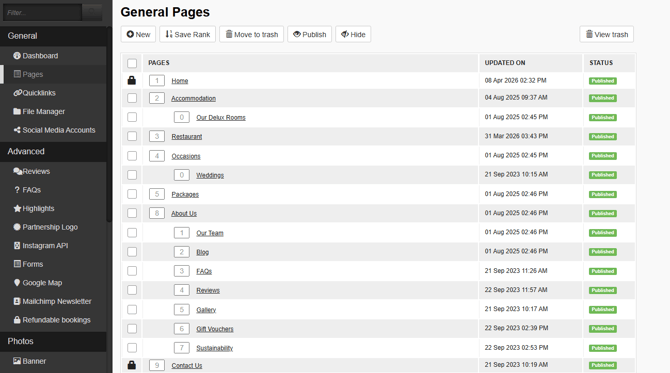The width and height of the screenshot is (670, 373).
Task: Click Move to trash button
Action: coord(252,34)
